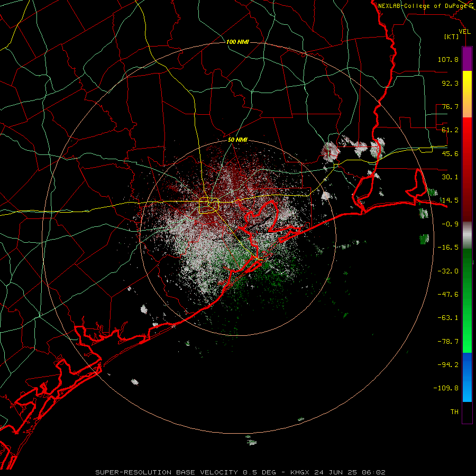Screen dimensions: 476x476
Task: Click the [KT] units label
Action: (452, 36)
